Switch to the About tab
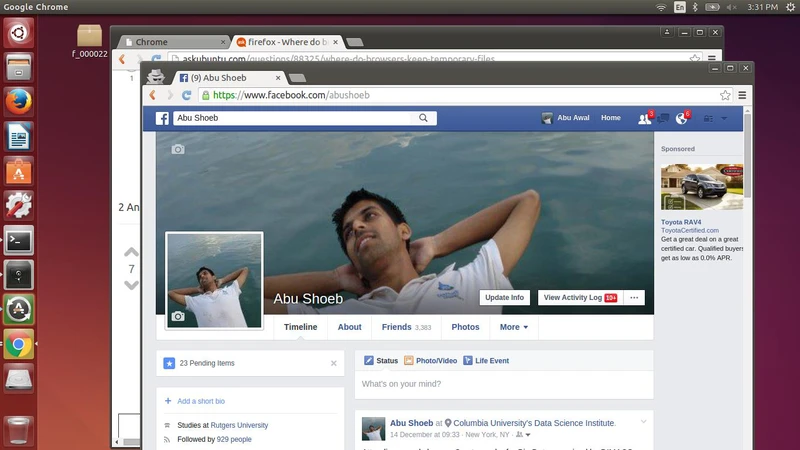Viewport: 800px width, 450px height. tap(349, 327)
